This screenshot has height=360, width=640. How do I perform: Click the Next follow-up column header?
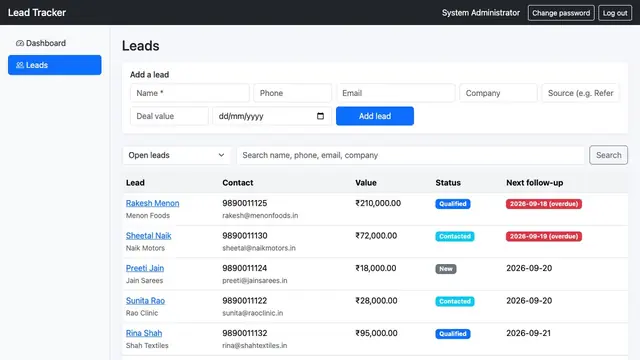tap(534, 183)
